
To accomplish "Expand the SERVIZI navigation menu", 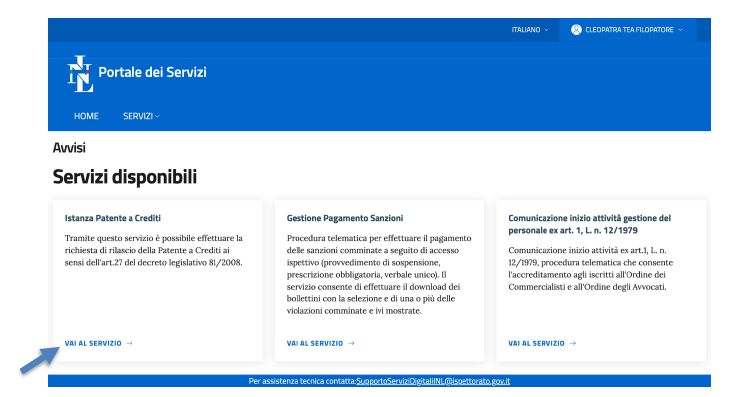I will (141, 116).
